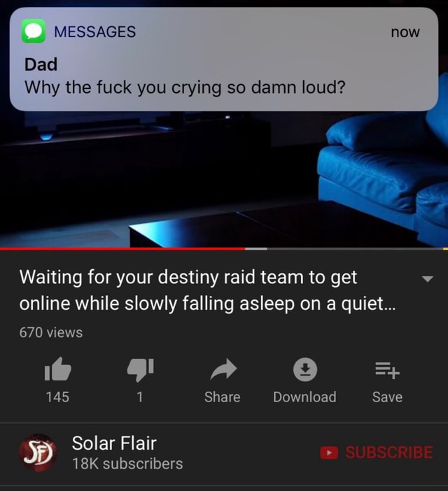Screen dimensions: 448x491
Task: Open the Solar Flair channel name
Action: point(114,443)
